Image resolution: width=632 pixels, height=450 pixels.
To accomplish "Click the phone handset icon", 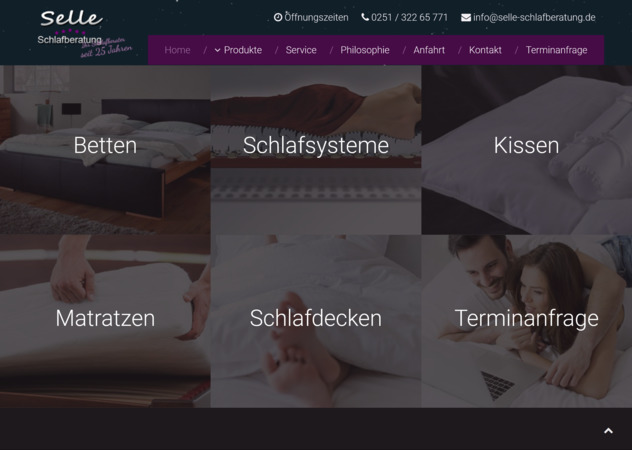I will 365,17.
